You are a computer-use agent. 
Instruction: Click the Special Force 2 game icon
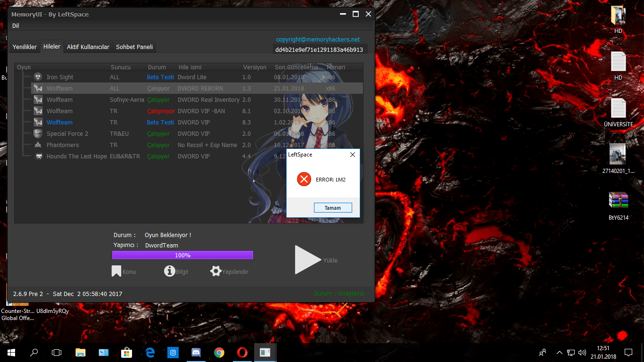click(38, 133)
